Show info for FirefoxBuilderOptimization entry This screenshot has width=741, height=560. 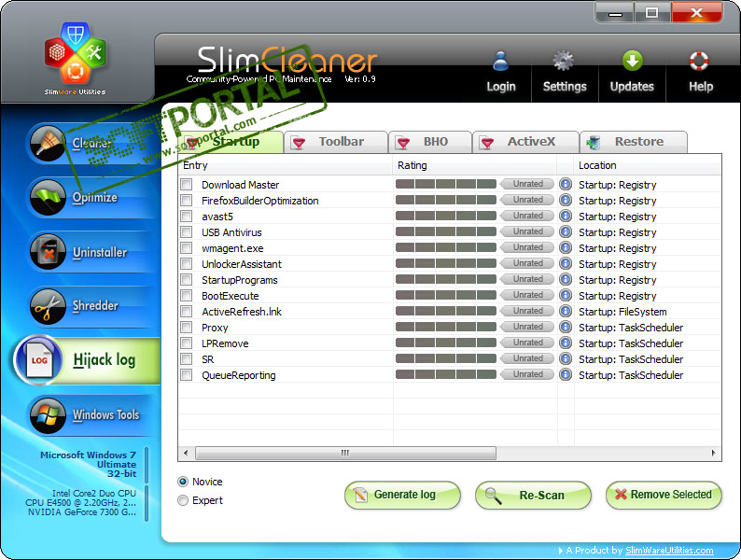click(566, 200)
